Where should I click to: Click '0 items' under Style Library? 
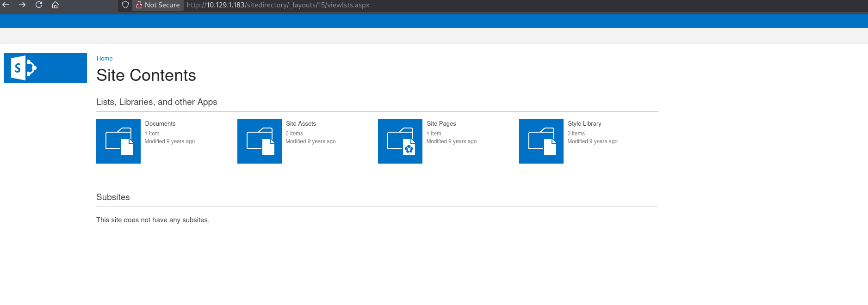576,134
